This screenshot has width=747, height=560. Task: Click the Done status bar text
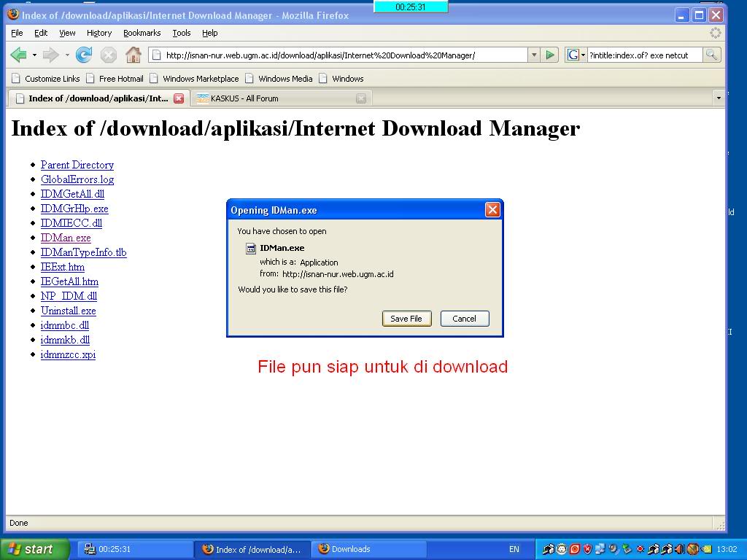pos(18,523)
